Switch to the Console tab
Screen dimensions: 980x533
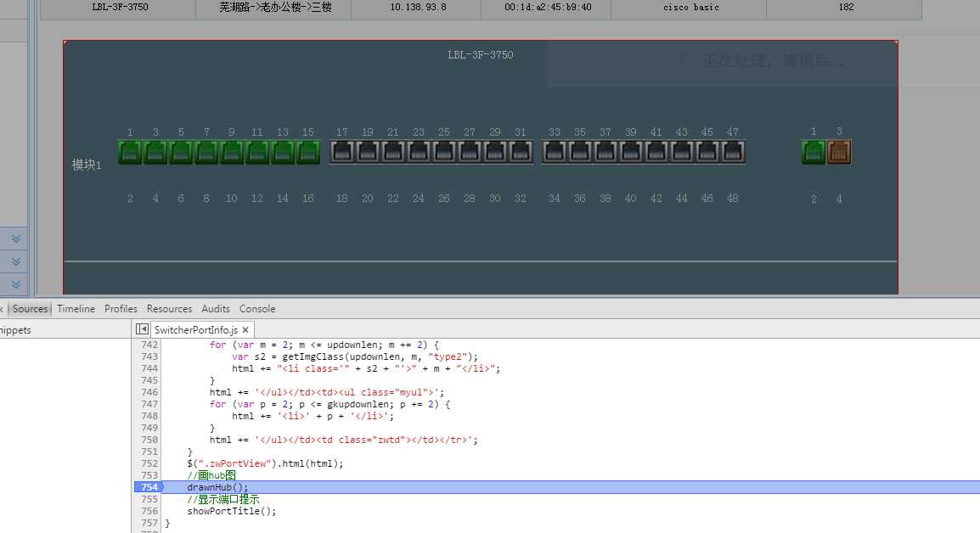[257, 309]
